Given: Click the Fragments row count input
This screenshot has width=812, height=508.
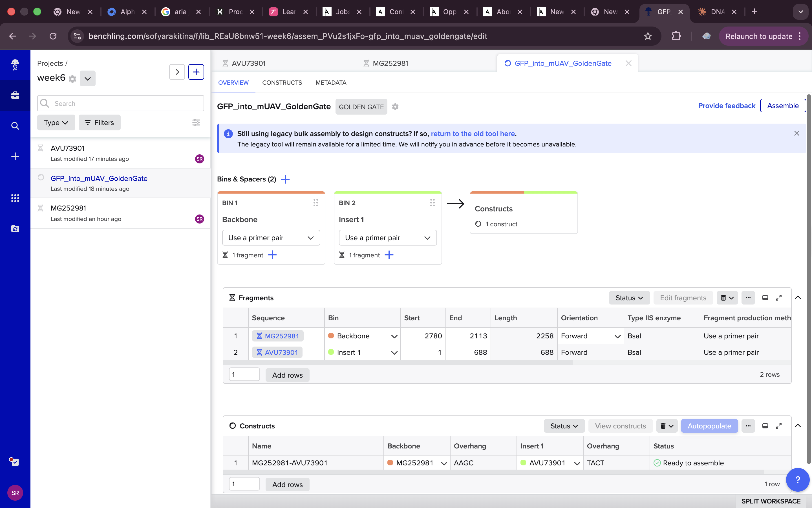Looking at the screenshot, I should pos(244,374).
